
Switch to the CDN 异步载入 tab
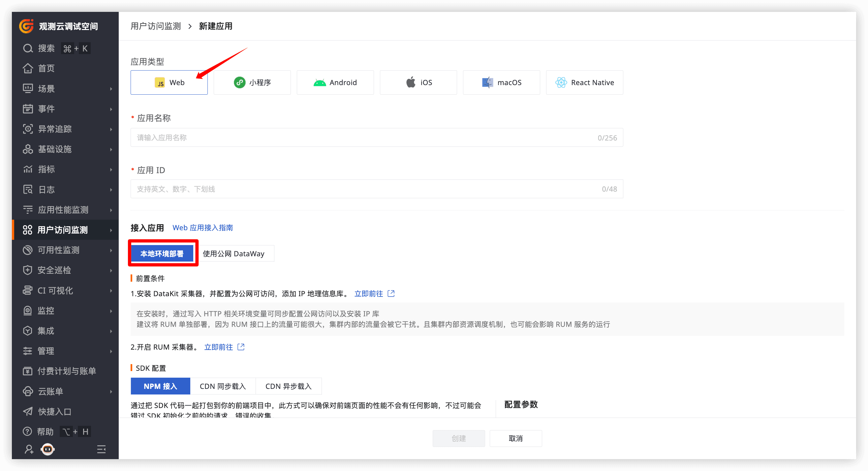click(289, 386)
